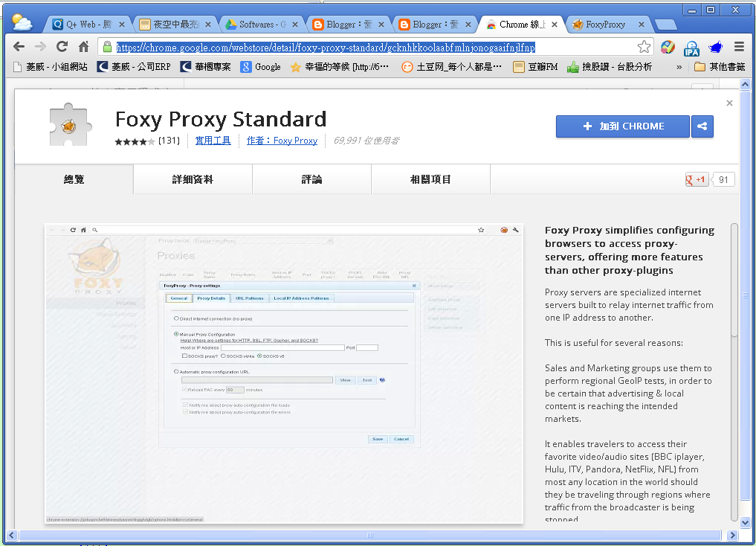Click the share icon beside add to Chrome
This screenshot has width=756, height=546.
coord(702,126)
